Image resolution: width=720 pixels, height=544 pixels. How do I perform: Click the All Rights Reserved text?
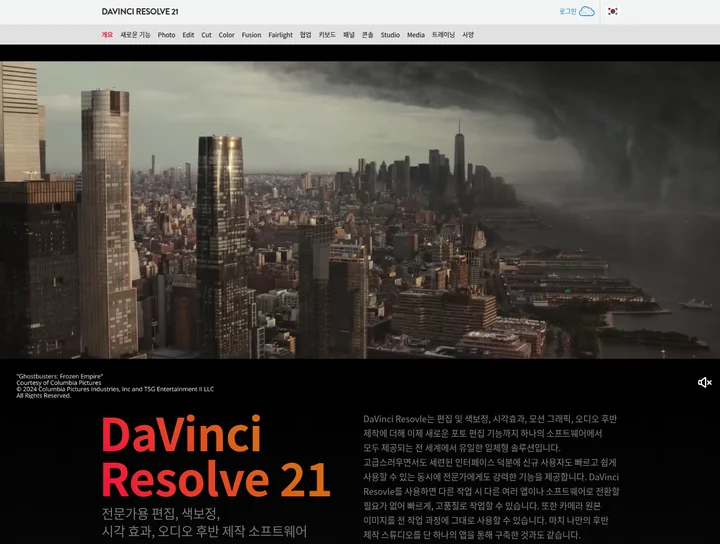click(x=44, y=396)
